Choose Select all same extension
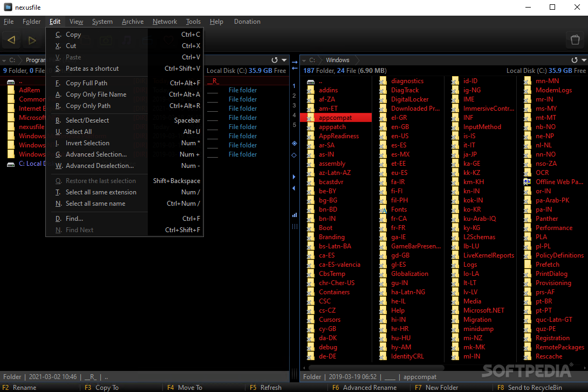The width and height of the screenshot is (588, 392). [x=125, y=192]
